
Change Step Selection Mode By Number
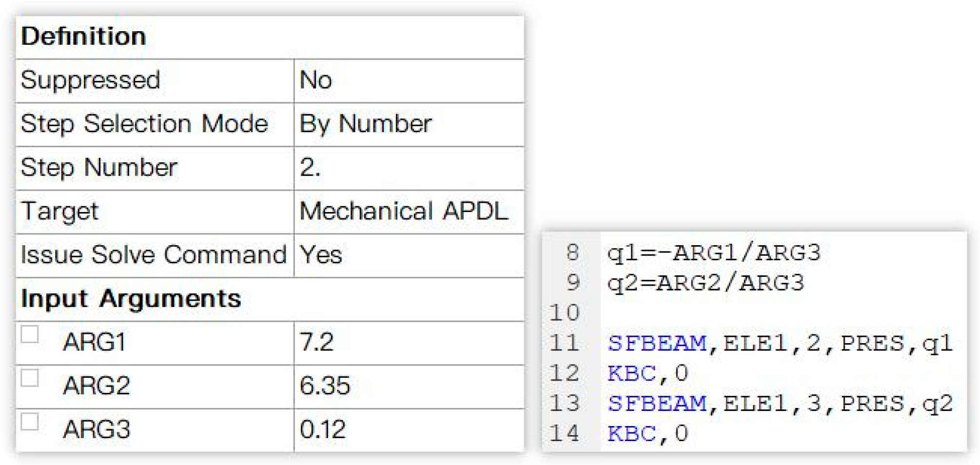click(x=409, y=124)
